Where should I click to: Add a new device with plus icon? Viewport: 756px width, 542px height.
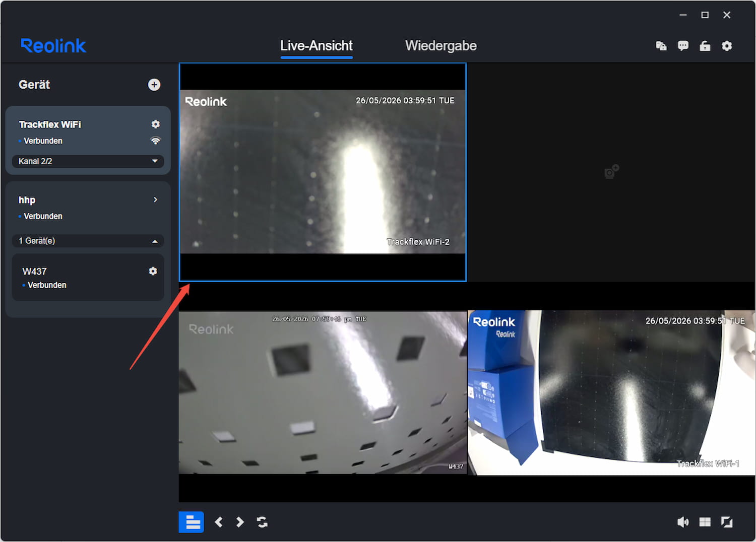(154, 85)
